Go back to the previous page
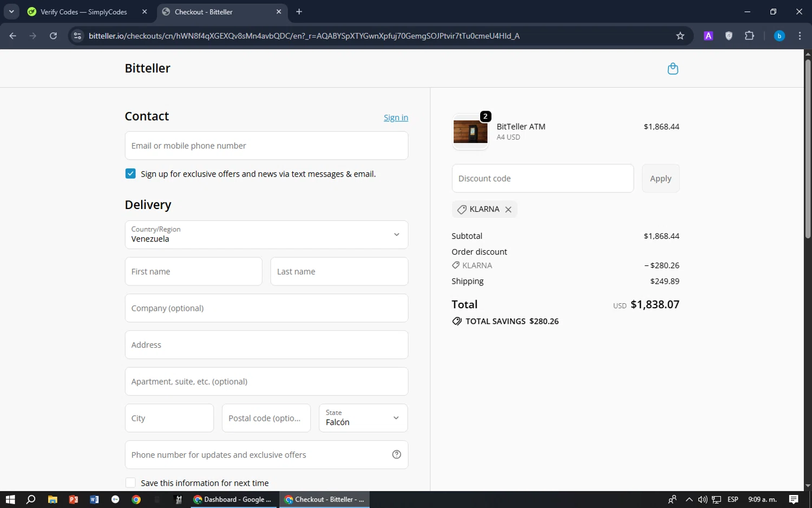 (x=13, y=36)
